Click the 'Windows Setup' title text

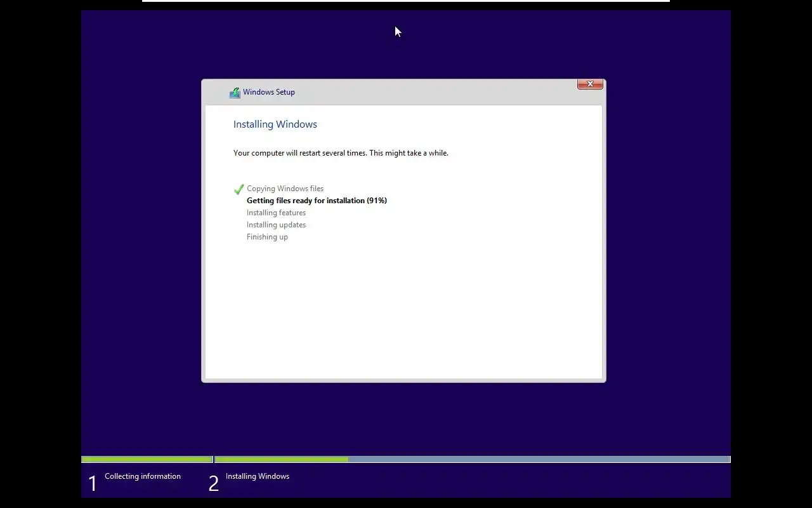coord(269,92)
